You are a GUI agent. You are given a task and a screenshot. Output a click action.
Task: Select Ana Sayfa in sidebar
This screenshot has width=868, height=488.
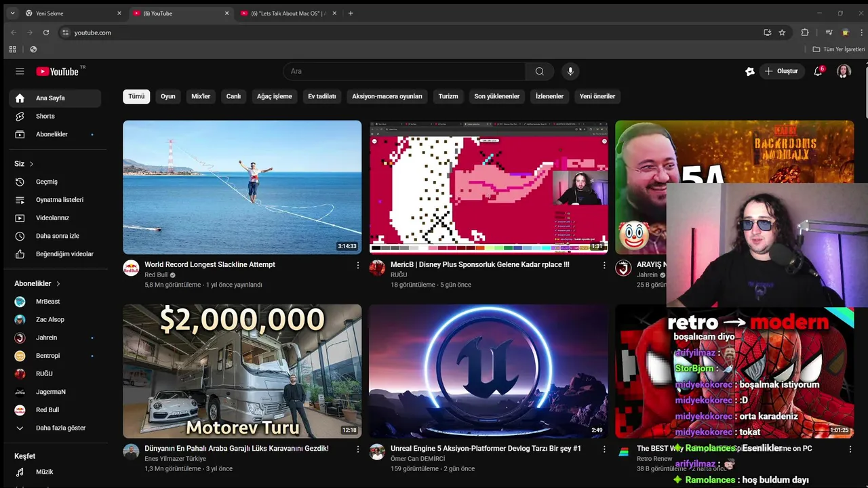[55, 98]
